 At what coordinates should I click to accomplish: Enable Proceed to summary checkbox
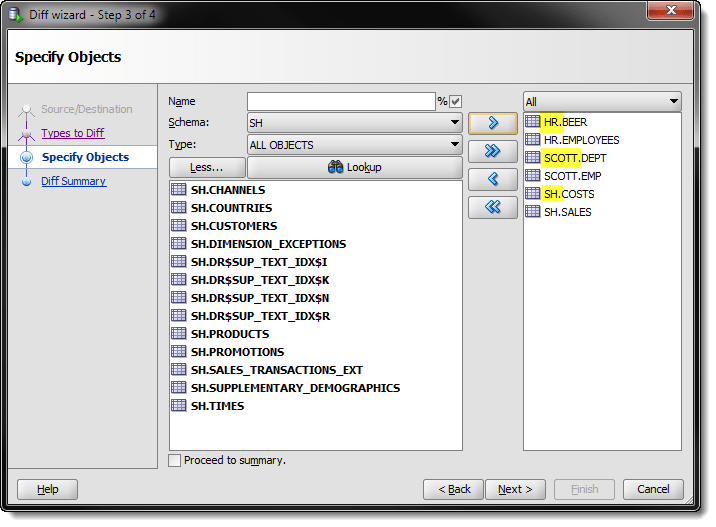(x=174, y=460)
